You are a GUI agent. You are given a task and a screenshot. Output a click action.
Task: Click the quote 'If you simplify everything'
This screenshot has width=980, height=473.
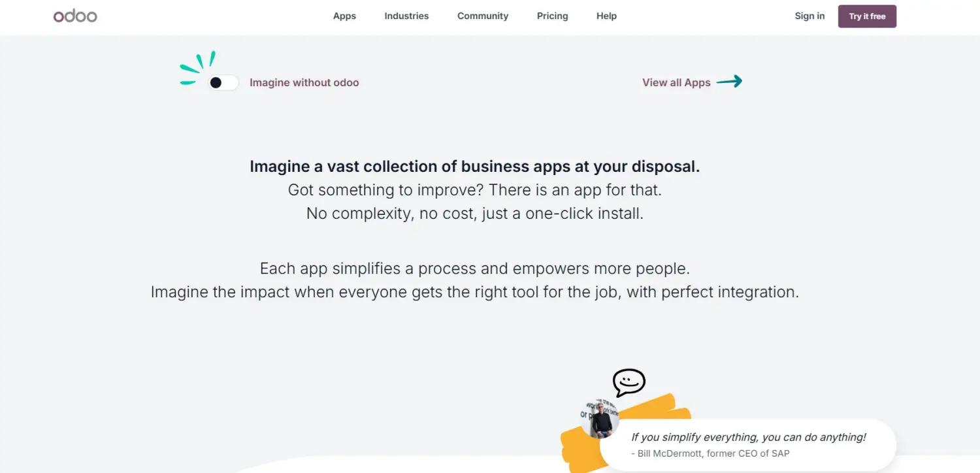[x=749, y=437]
